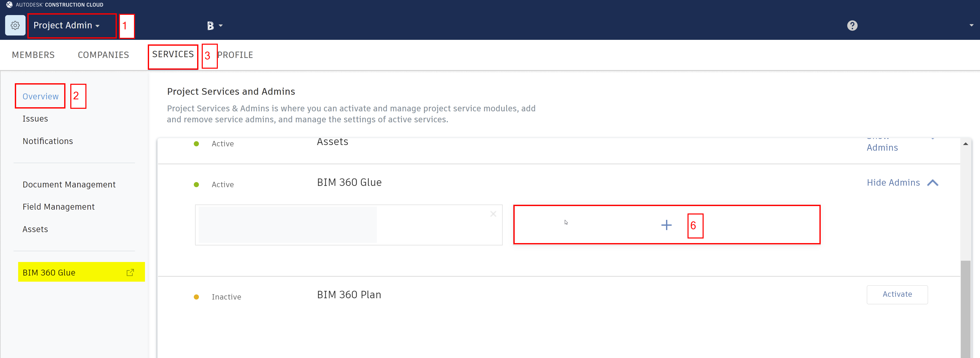Click the B project logo icon
Image resolution: width=980 pixels, height=358 pixels.
click(210, 26)
